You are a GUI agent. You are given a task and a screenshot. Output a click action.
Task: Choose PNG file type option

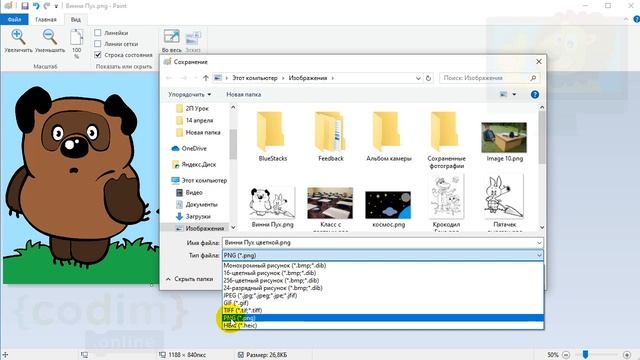(x=383, y=318)
